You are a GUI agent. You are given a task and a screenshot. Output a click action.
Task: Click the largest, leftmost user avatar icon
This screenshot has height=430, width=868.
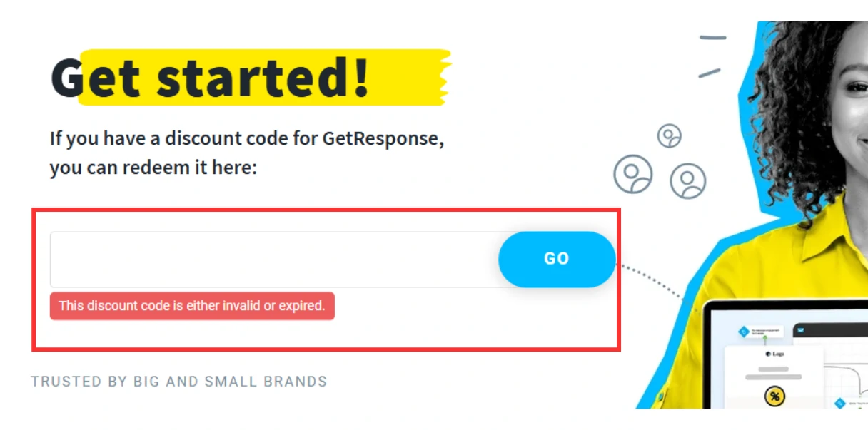(x=633, y=174)
